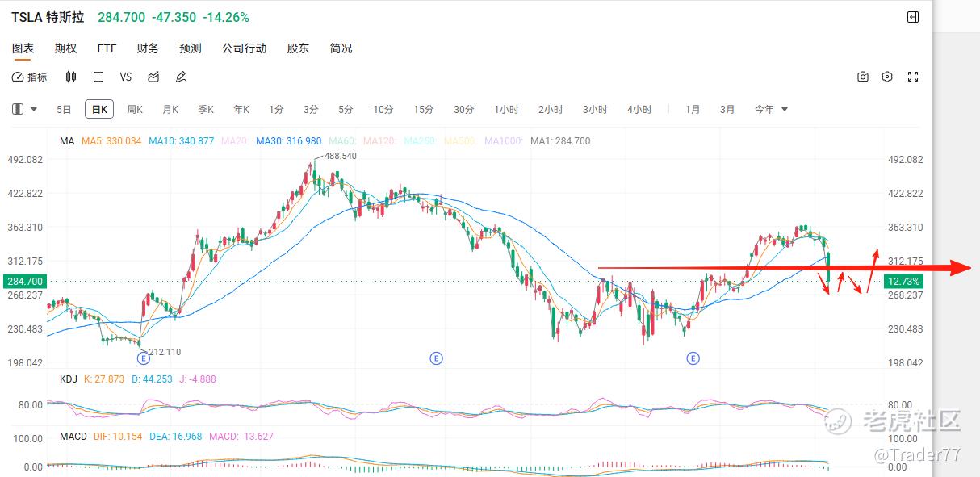This screenshot has height=477, width=980.
Task: Toggle the MA10 moving average line
Action: (x=182, y=141)
